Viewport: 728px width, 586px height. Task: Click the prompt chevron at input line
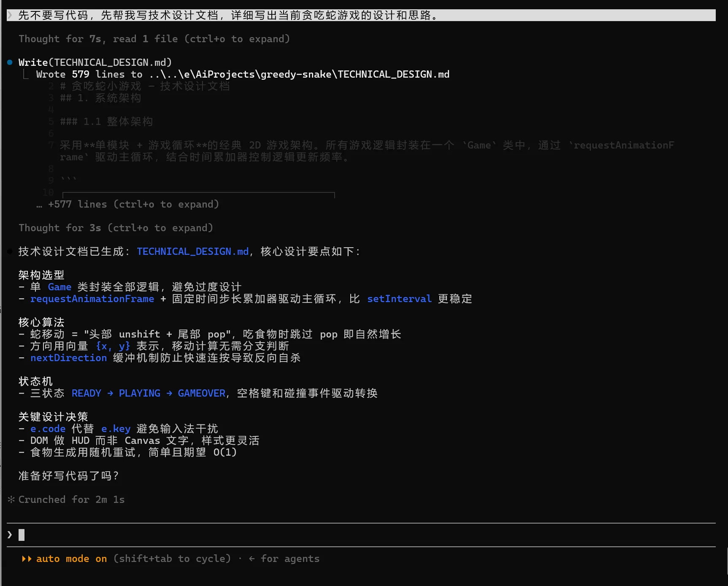(10, 535)
